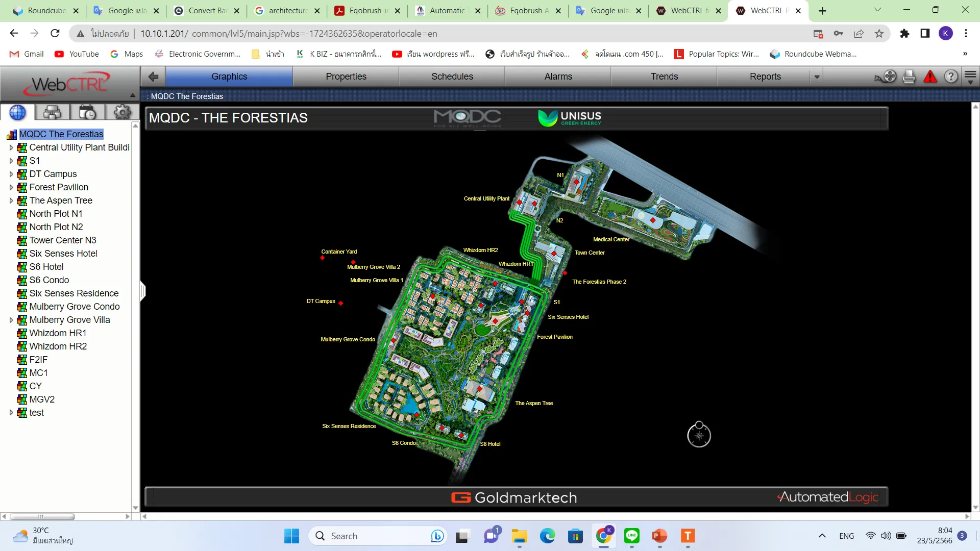Open System Configuration gear icon
The image size is (980, 551).
[122, 112]
